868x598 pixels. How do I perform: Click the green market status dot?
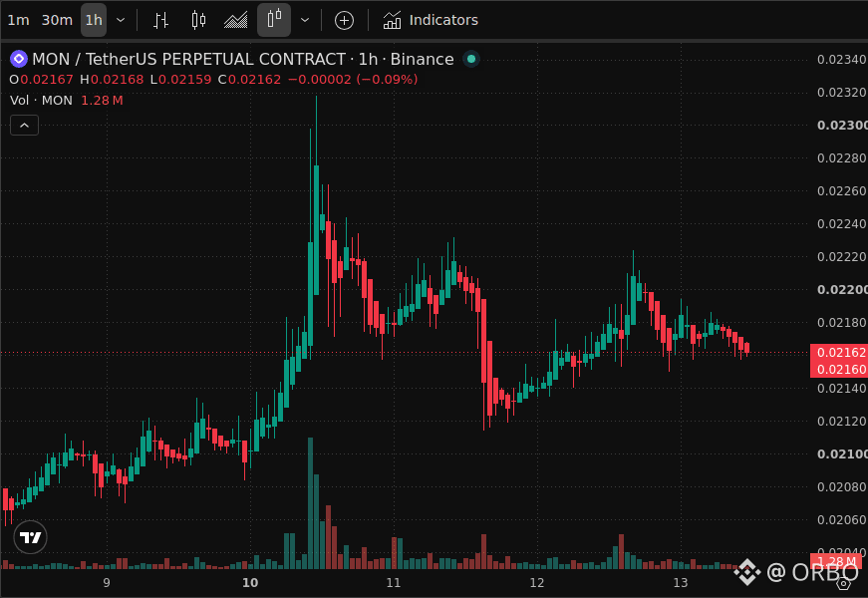click(471, 59)
